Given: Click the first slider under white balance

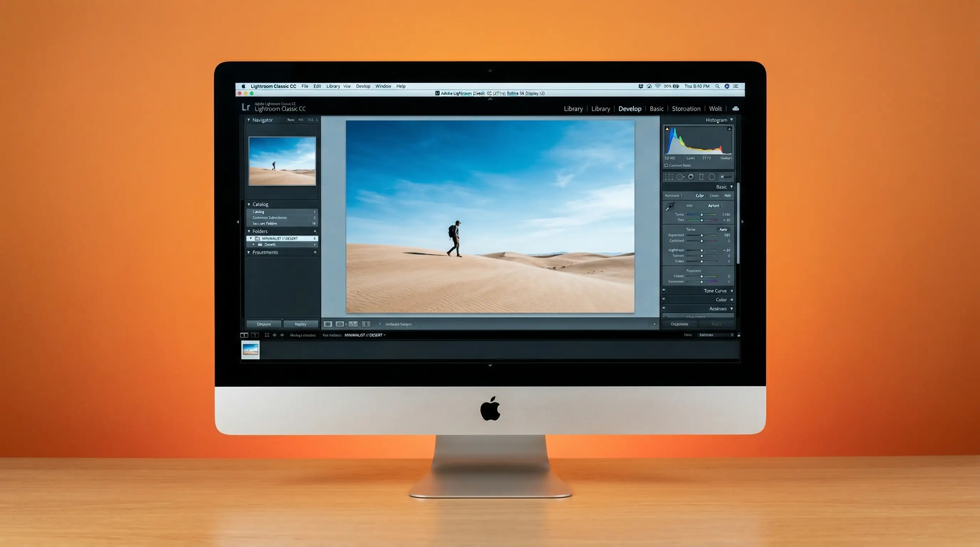Looking at the screenshot, I should (702, 214).
